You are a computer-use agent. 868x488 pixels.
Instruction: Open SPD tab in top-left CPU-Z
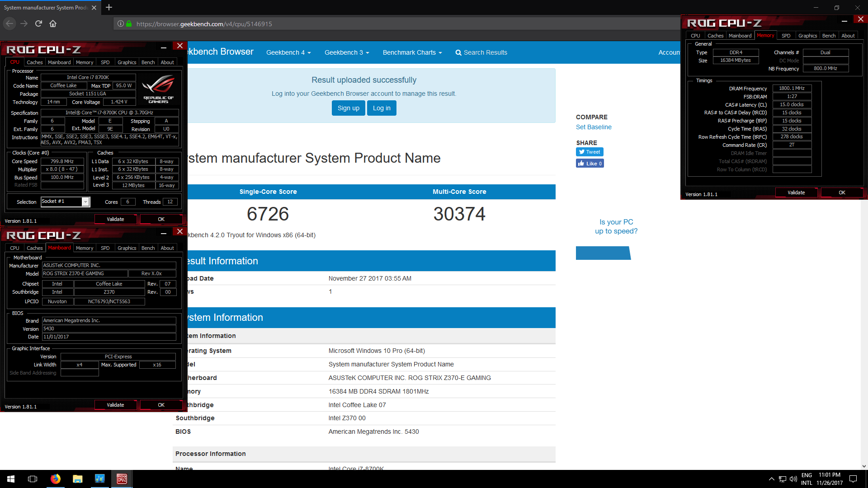pos(105,62)
